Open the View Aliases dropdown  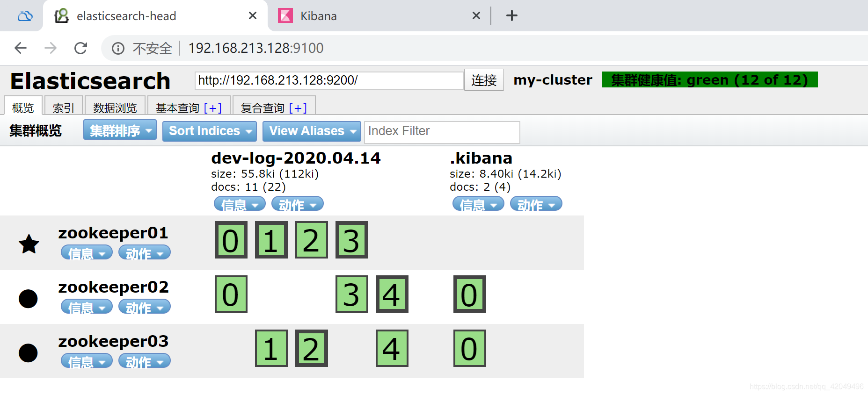312,131
